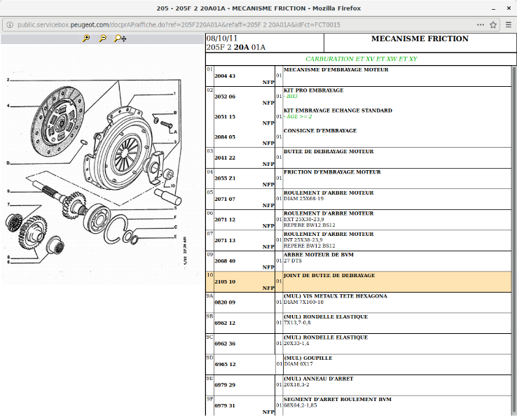517x420 pixels.
Task: Click CARBURATION ET XV ET XW ET XY header
Action: click(x=361, y=59)
